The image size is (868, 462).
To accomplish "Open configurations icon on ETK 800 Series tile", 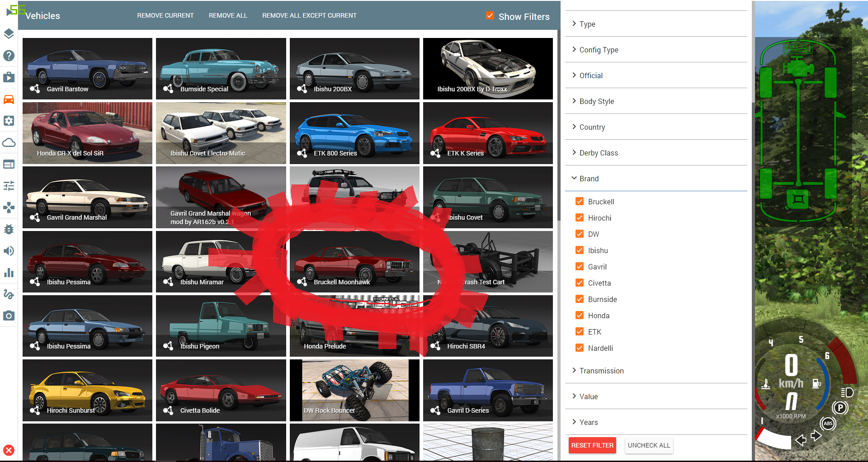I will (302, 153).
